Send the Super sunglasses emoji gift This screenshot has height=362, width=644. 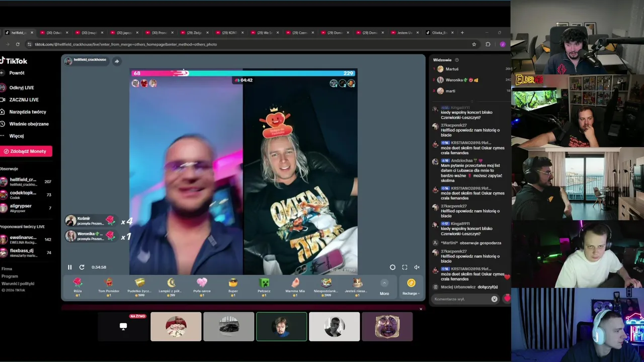click(233, 287)
